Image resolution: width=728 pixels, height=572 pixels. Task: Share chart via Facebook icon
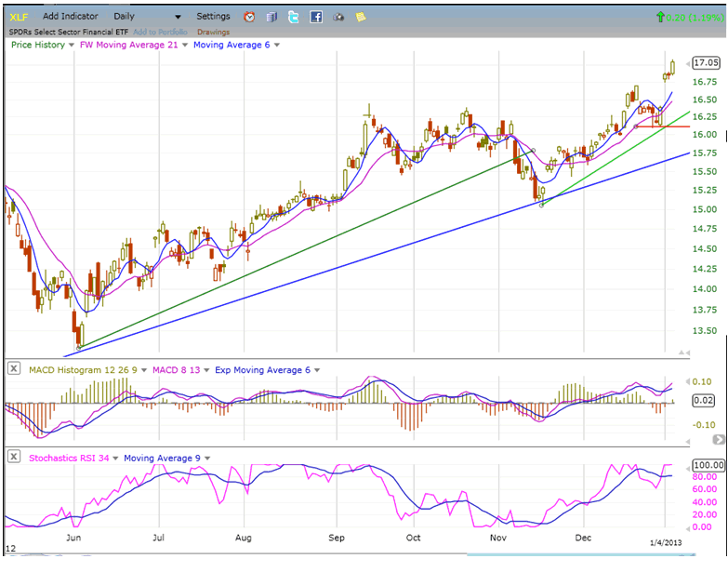pos(316,17)
